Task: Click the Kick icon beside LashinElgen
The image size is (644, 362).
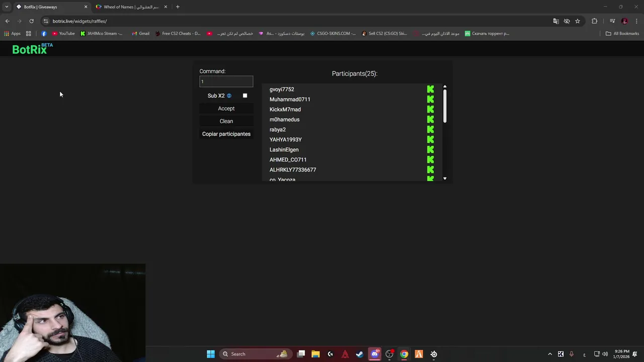Action: point(431,150)
